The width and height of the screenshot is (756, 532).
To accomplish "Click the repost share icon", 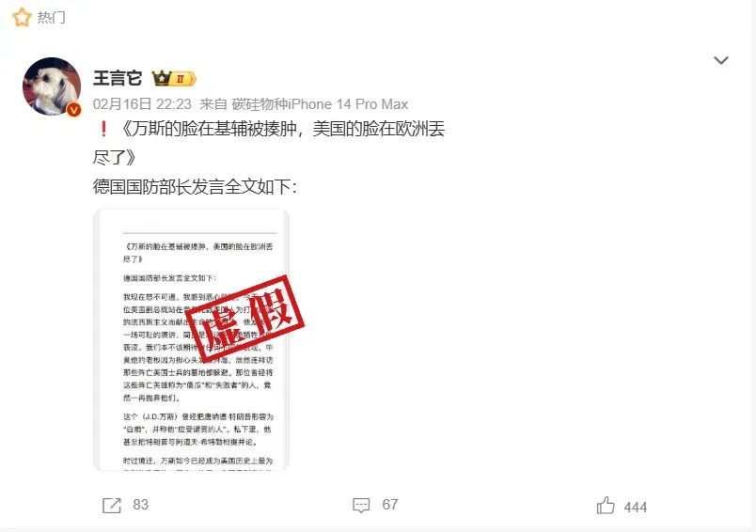I will click(x=112, y=505).
